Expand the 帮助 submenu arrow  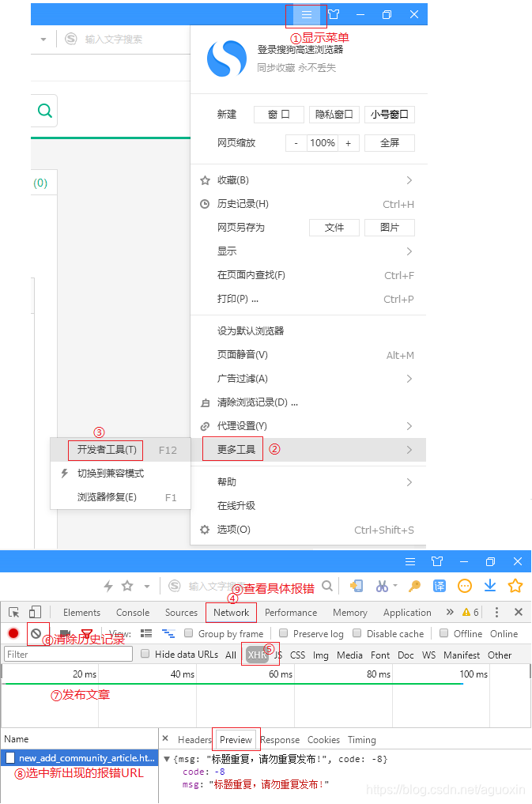(409, 482)
